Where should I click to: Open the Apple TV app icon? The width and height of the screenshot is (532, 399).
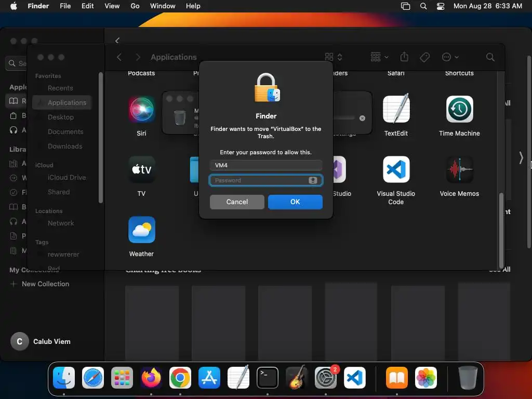(x=141, y=169)
